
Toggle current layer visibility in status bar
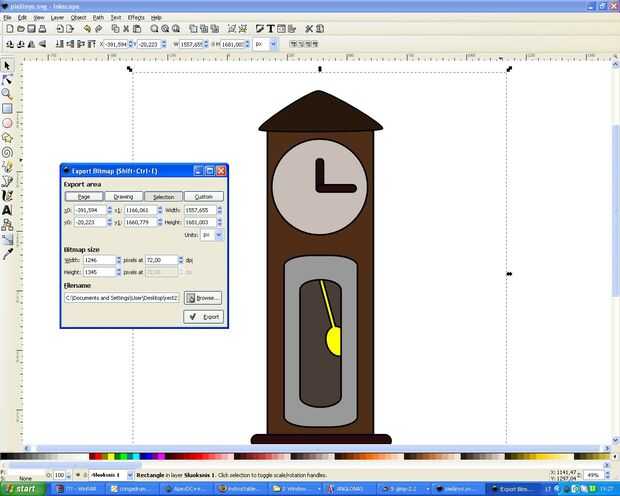[78, 475]
